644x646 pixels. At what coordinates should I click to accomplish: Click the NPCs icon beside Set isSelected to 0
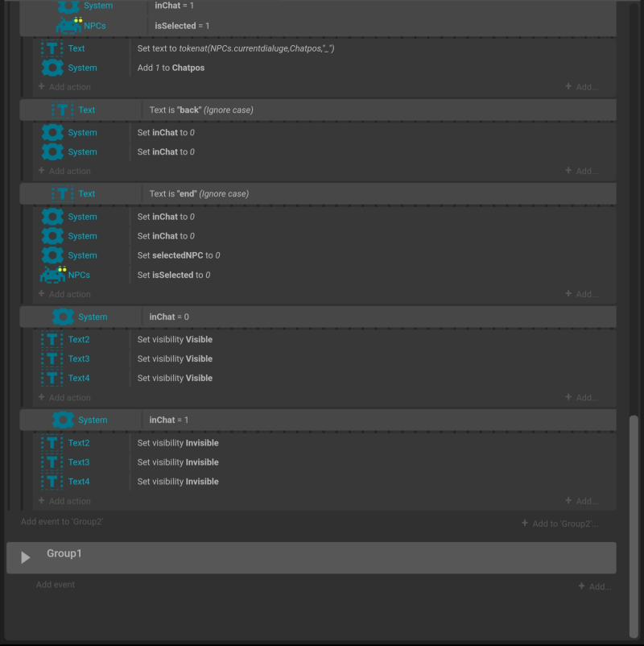pos(53,275)
